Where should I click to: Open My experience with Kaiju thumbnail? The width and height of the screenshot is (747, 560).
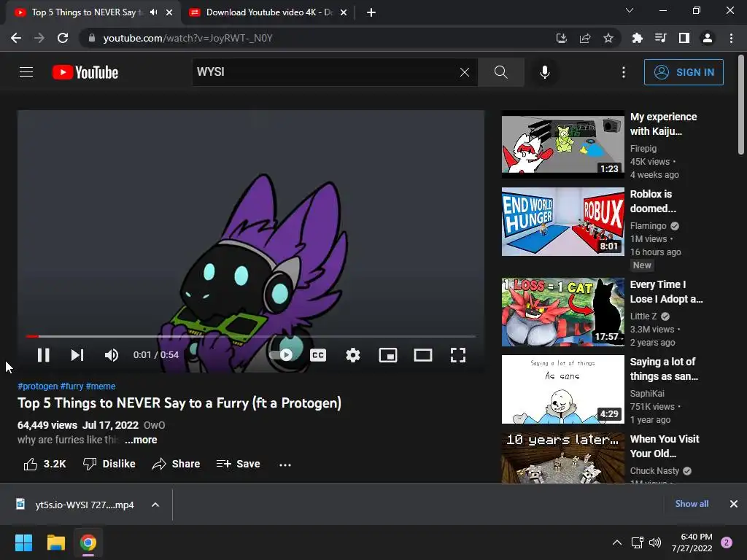tap(562, 144)
